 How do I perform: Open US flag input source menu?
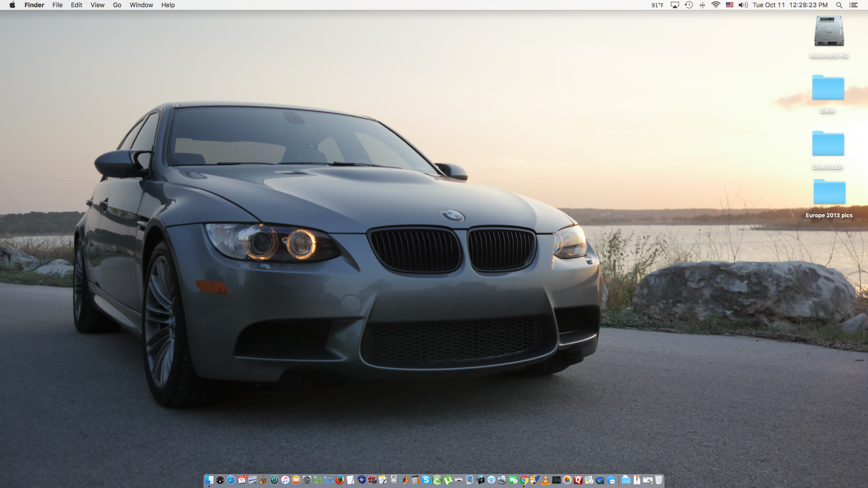tap(730, 5)
